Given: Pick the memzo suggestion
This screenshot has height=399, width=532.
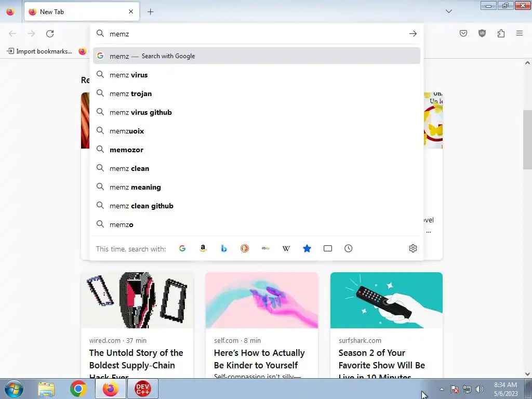Looking at the screenshot, I should [x=257, y=224].
